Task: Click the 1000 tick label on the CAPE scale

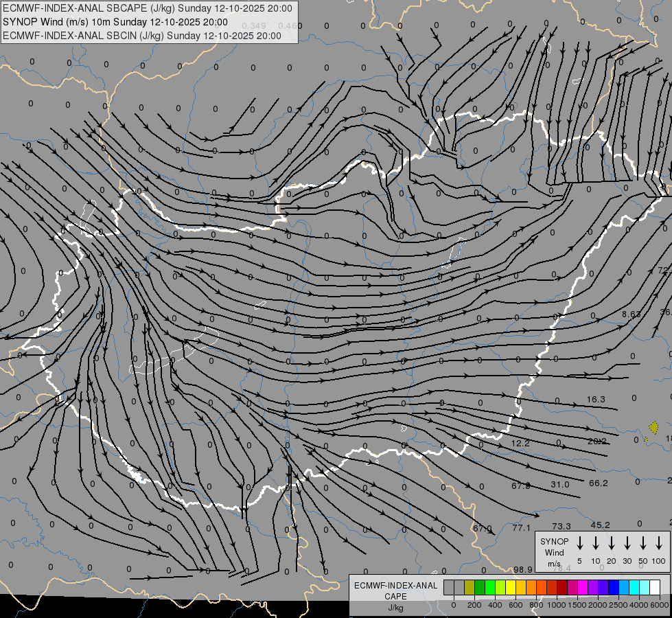Action: tap(556, 605)
